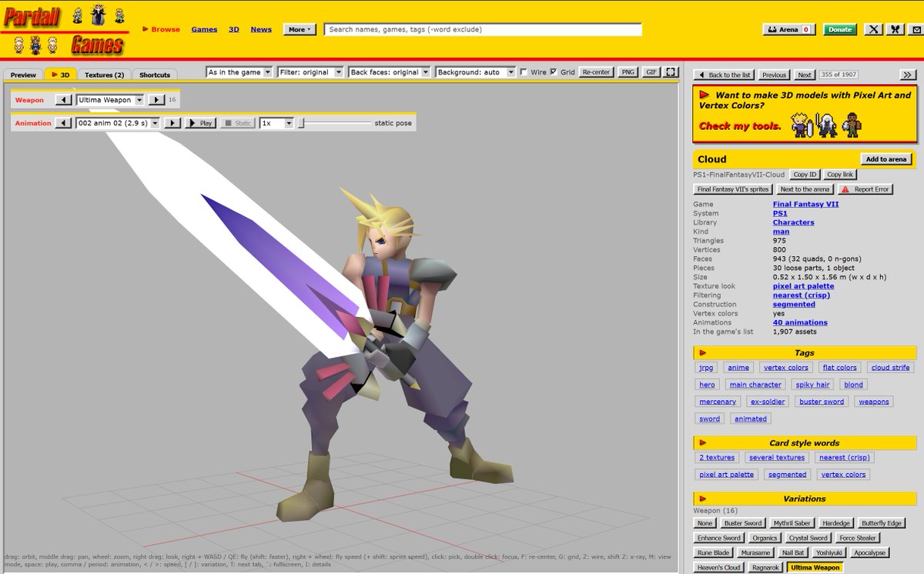Open the Bluesky butterfly icon

click(896, 29)
